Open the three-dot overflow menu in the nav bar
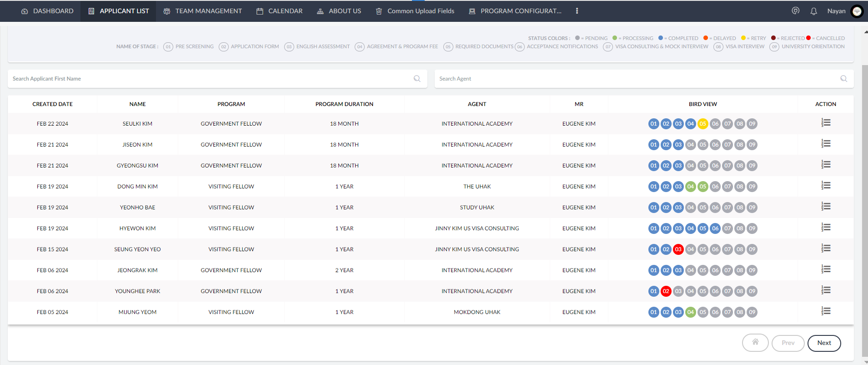The width and height of the screenshot is (868, 365). (577, 11)
